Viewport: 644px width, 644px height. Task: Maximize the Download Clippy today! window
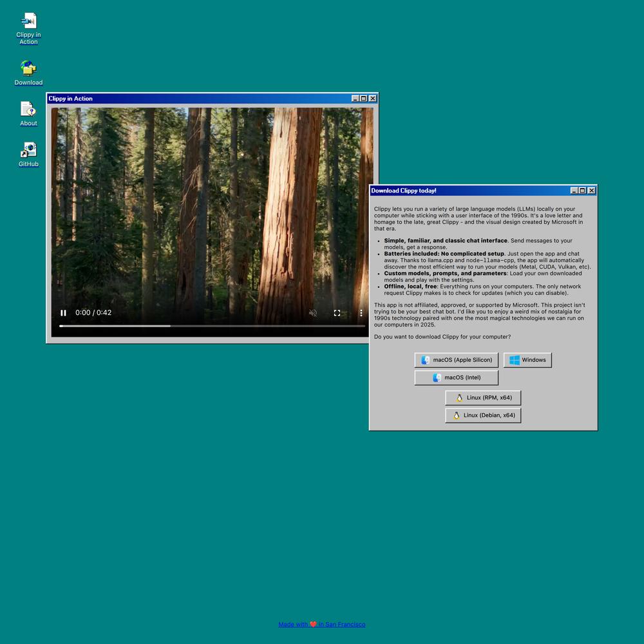(582, 191)
